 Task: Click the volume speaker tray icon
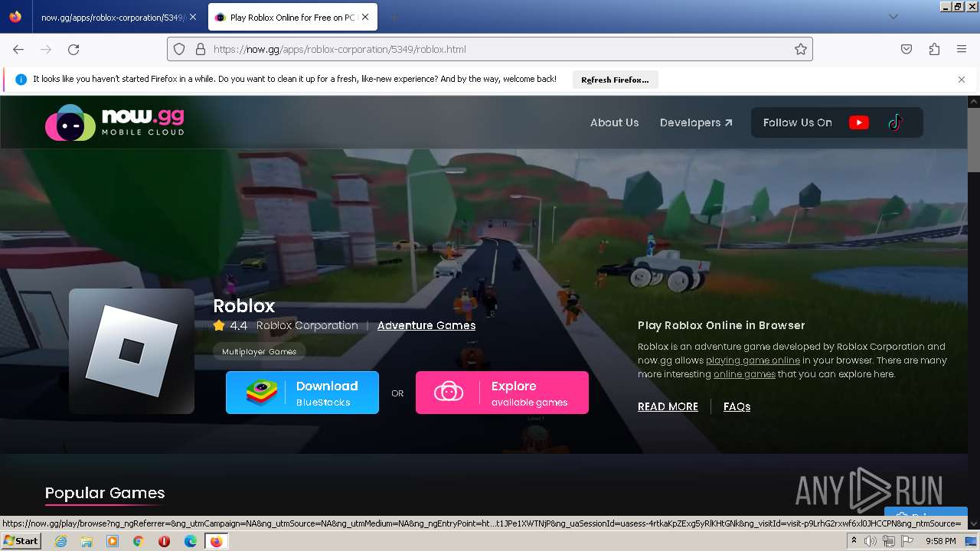pyautogui.click(x=871, y=541)
